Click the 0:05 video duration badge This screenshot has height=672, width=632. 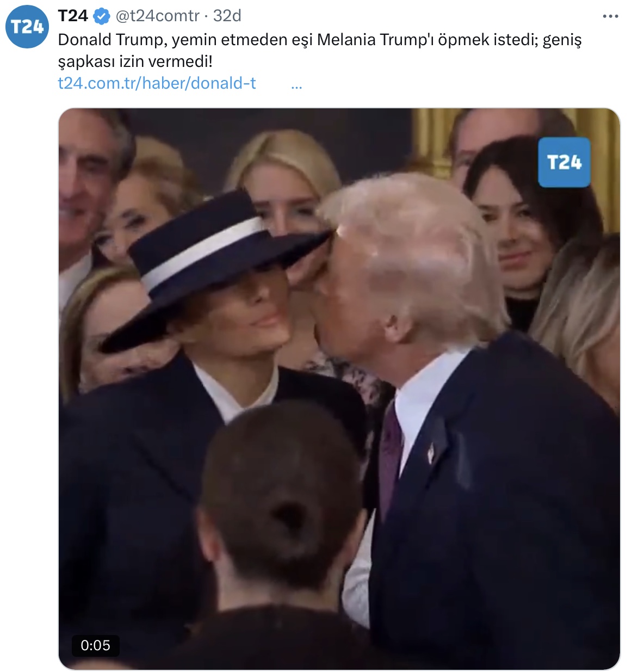coord(95,645)
